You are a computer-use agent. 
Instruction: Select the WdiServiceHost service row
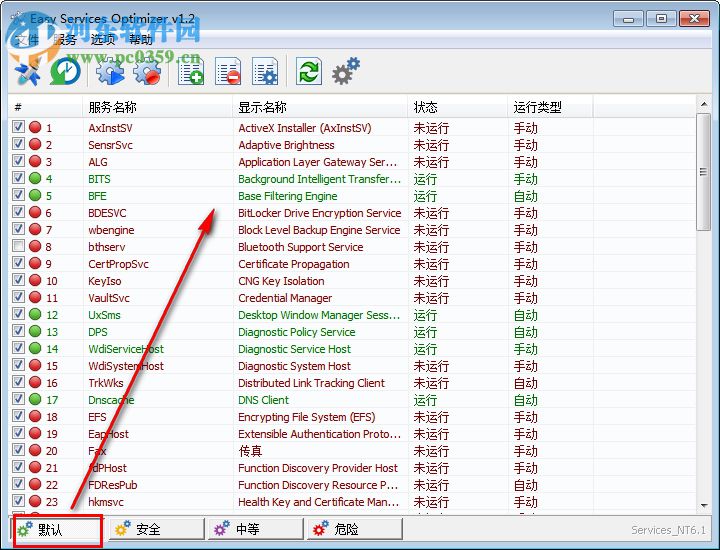click(x=352, y=348)
